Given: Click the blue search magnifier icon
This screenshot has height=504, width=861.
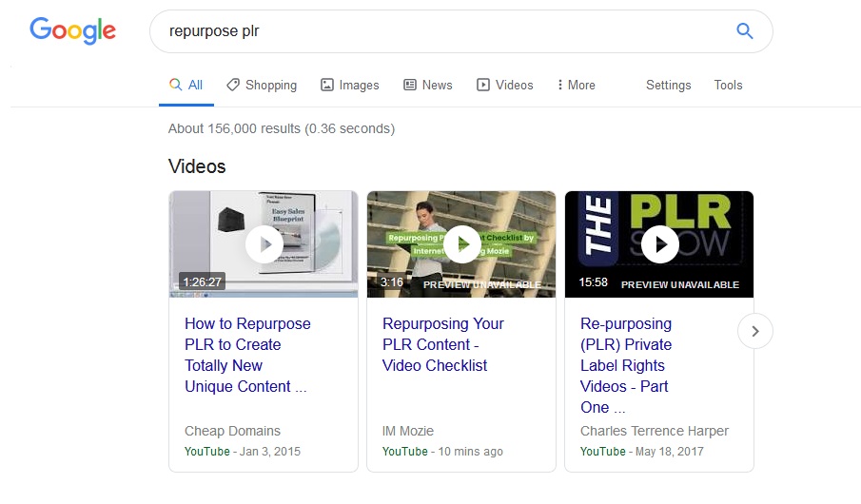Looking at the screenshot, I should tap(744, 30).
